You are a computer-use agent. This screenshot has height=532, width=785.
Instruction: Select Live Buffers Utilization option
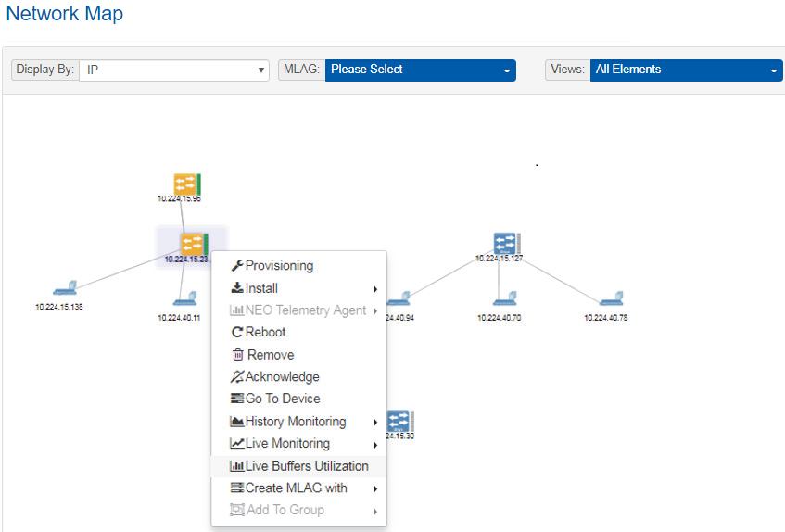click(306, 466)
